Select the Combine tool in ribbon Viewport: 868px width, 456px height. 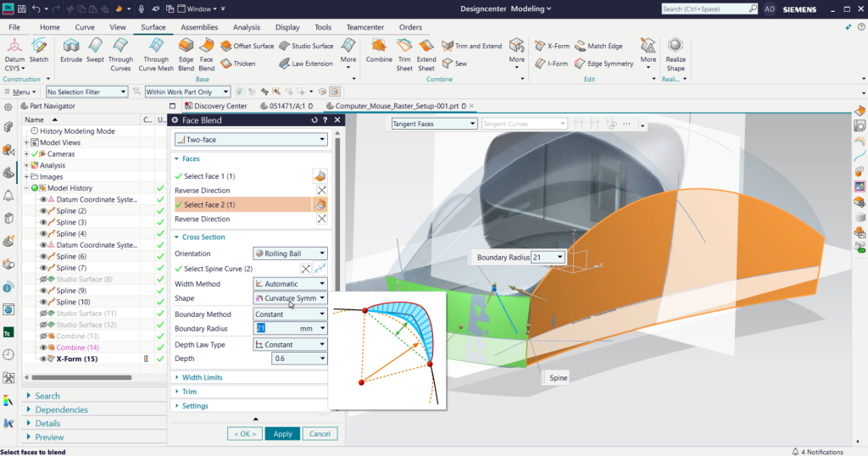(379, 50)
